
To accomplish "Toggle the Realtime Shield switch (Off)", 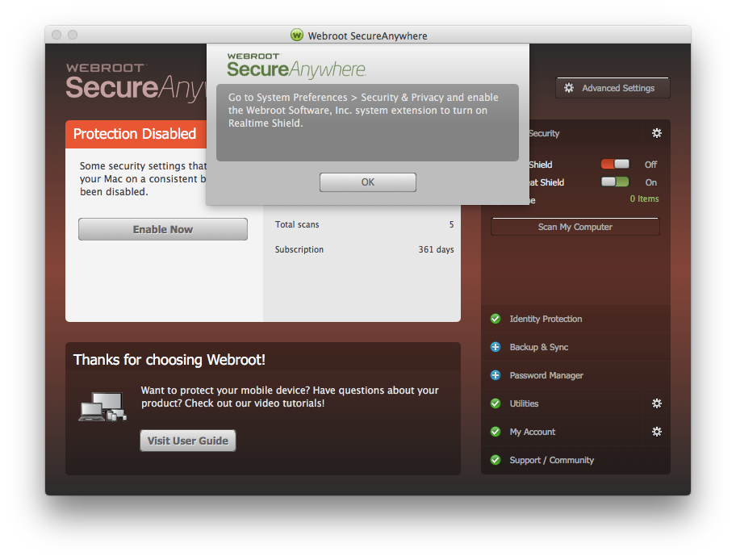I will (615, 164).
